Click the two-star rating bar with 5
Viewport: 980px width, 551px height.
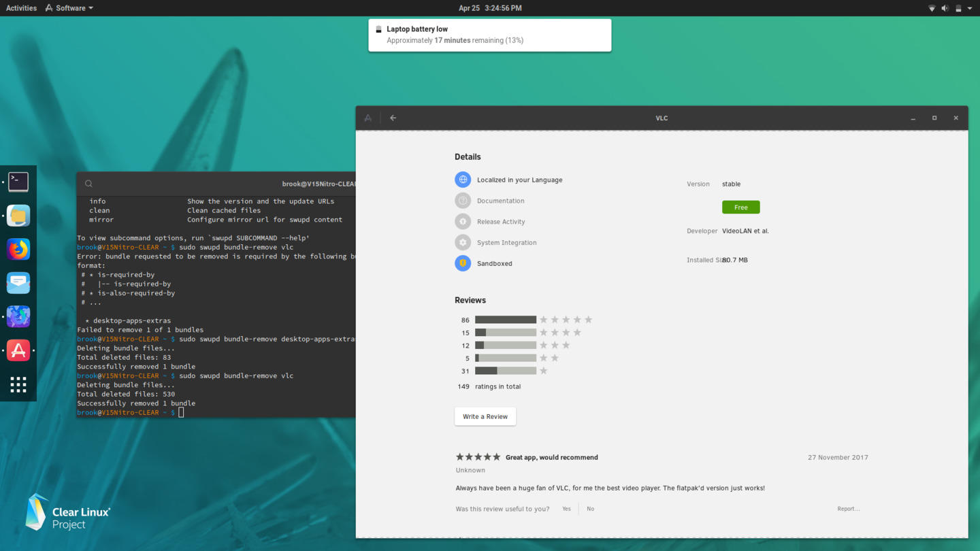[506, 358]
